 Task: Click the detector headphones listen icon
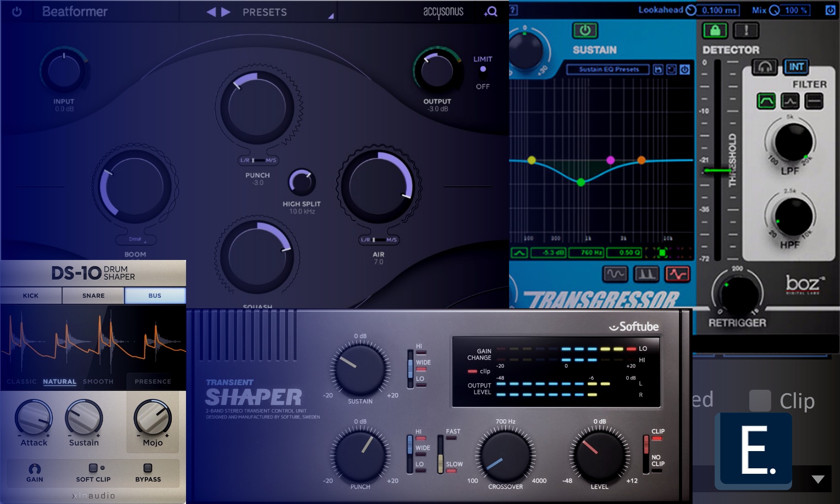tap(764, 67)
